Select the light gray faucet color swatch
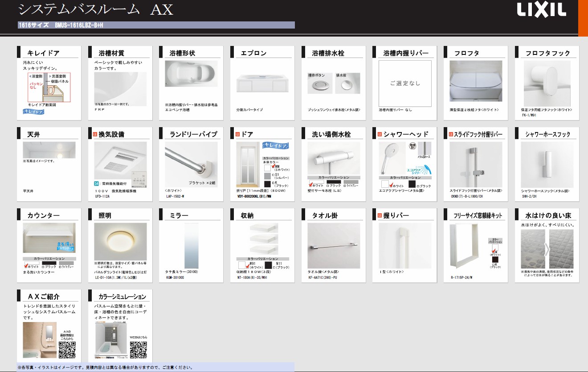 tap(351, 182)
